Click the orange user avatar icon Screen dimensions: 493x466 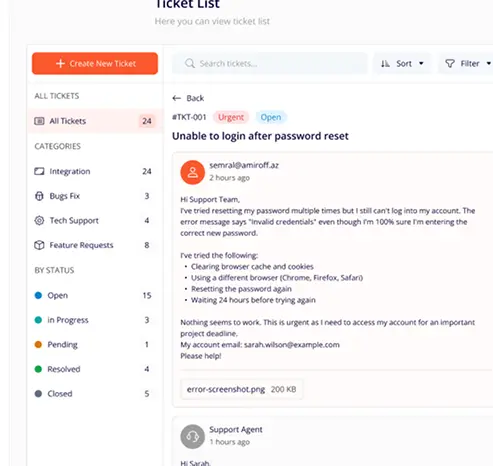(192, 172)
